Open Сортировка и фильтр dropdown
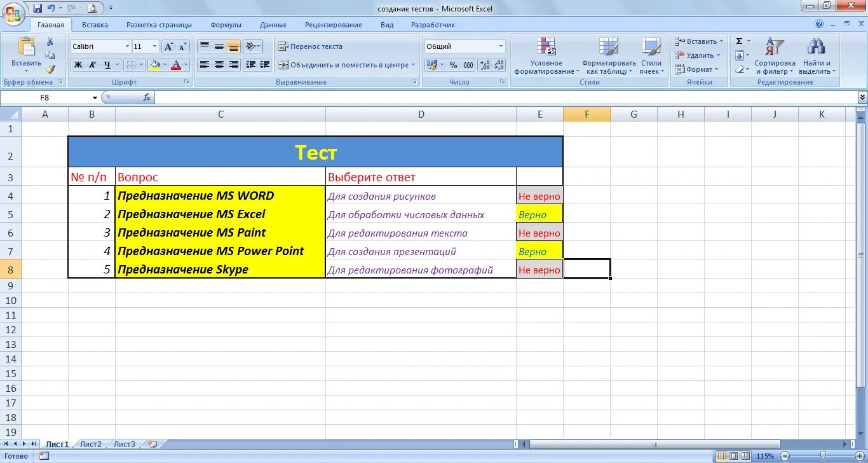868x463 pixels. click(x=775, y=56)
